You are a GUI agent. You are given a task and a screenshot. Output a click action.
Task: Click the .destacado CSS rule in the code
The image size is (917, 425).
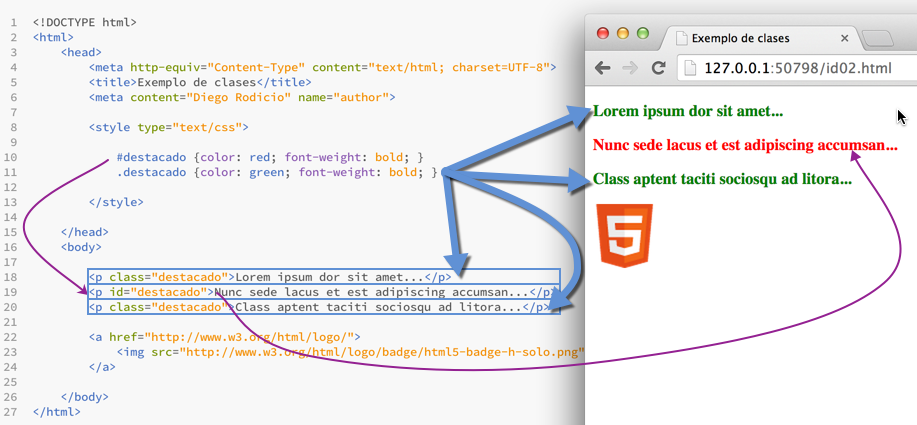[x=276, y=172]
